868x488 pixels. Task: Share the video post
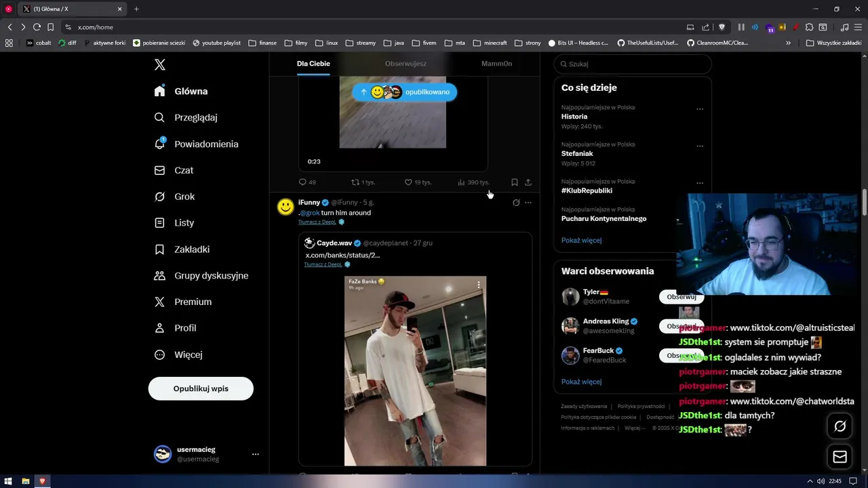pos(528,182)
